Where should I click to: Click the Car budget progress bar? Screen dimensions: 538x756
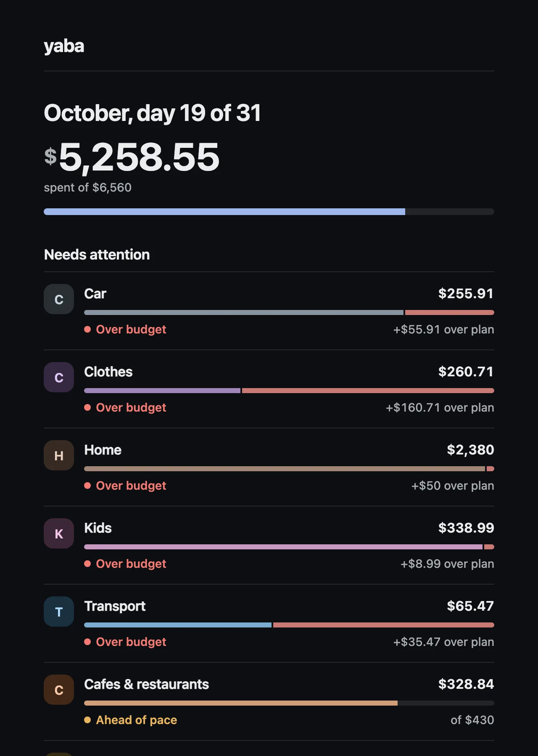tap(289, 312)
